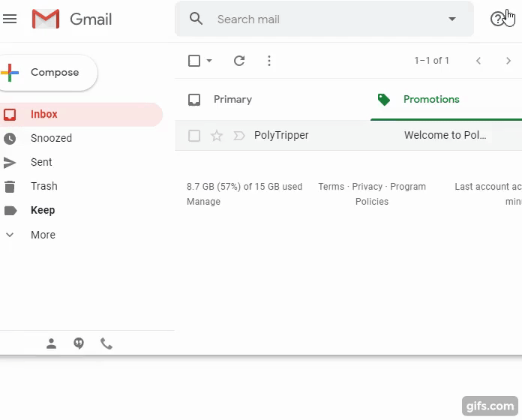Open the Support help icon
Screen dimensions: 522x420
(497, 19)
